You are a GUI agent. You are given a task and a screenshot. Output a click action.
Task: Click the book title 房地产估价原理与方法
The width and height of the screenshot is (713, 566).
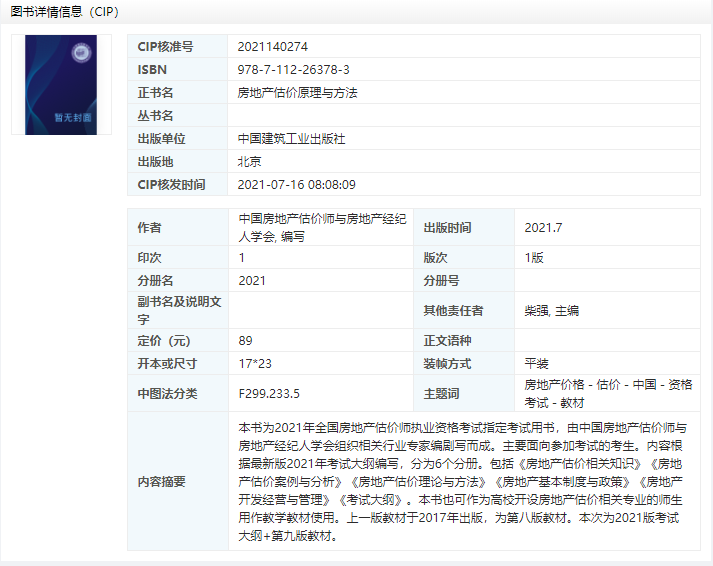(297, 92)
